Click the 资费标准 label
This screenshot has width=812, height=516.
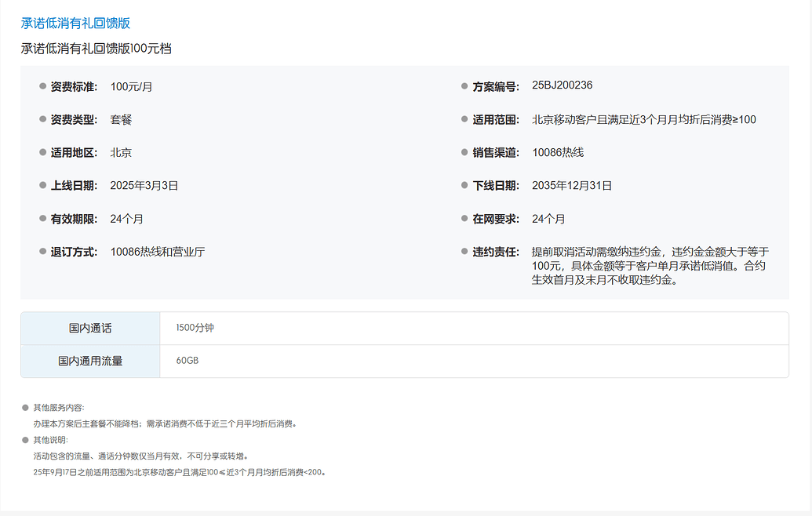pos(74,87)
